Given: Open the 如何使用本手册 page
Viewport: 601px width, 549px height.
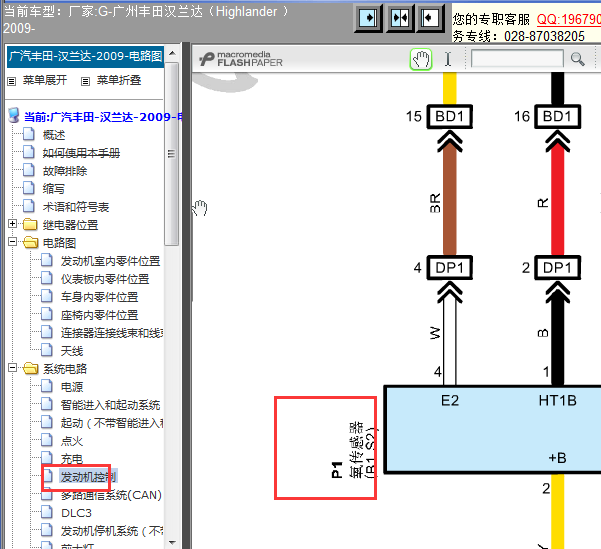Looking at the screenshot, I should pos(81,153).
